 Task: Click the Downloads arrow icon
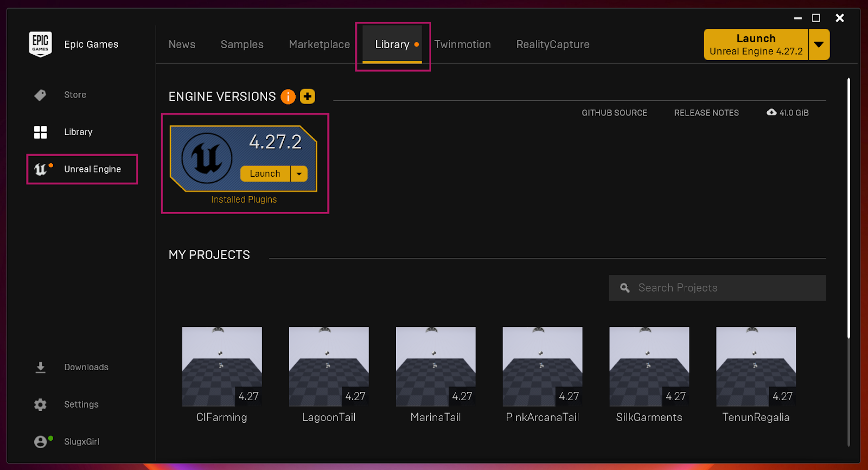point(40,368)
